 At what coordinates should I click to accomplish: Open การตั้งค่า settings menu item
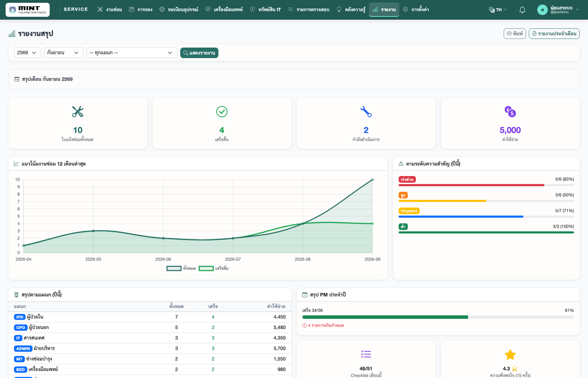(x=416, y=10)
